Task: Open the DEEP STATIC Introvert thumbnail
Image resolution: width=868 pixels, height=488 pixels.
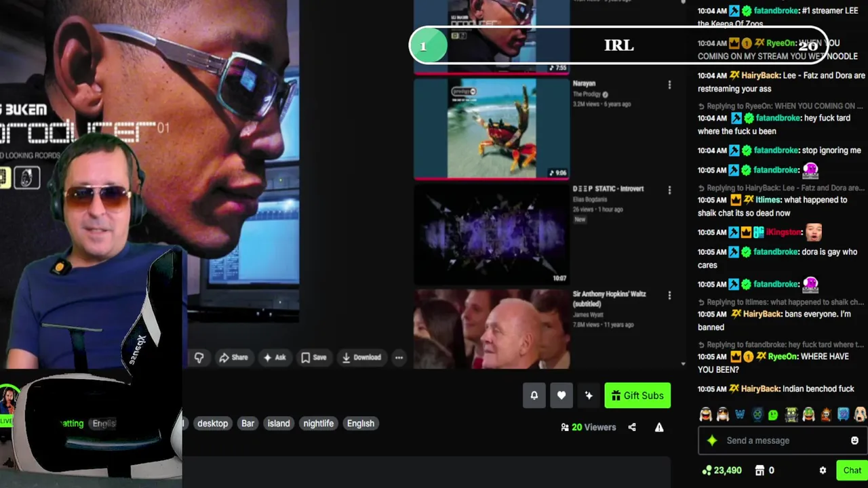Action: coord(492,234)
